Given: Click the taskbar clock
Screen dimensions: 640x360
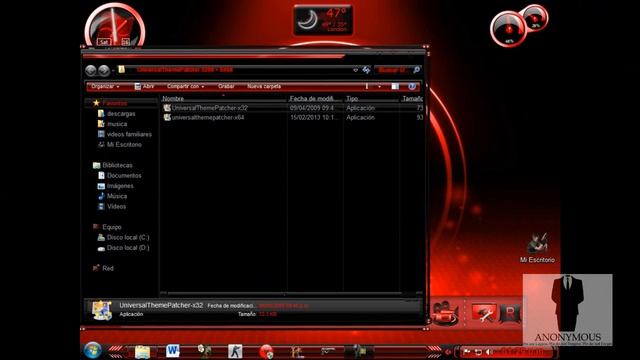Looking at the screenshot, I should pyautogui.click(x=522, y=351).
